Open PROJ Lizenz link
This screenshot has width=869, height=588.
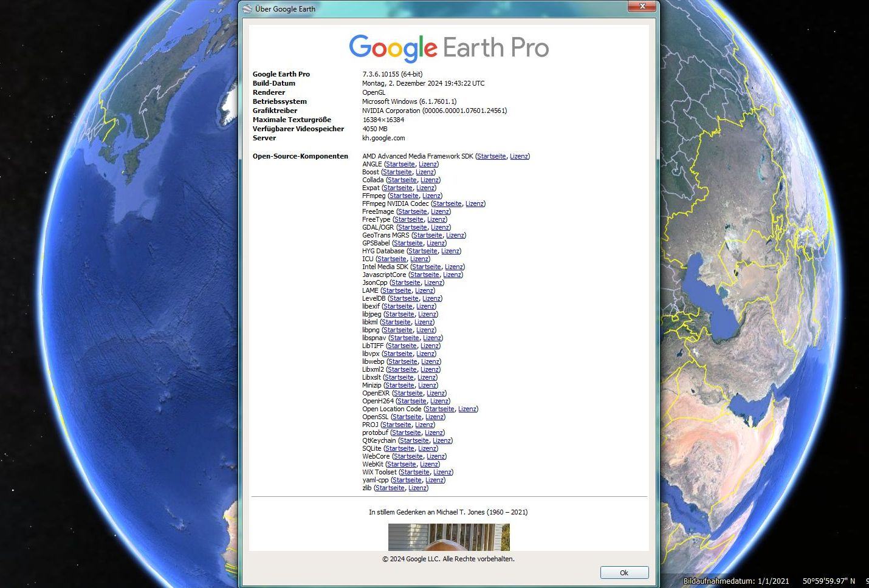[424, 425]
